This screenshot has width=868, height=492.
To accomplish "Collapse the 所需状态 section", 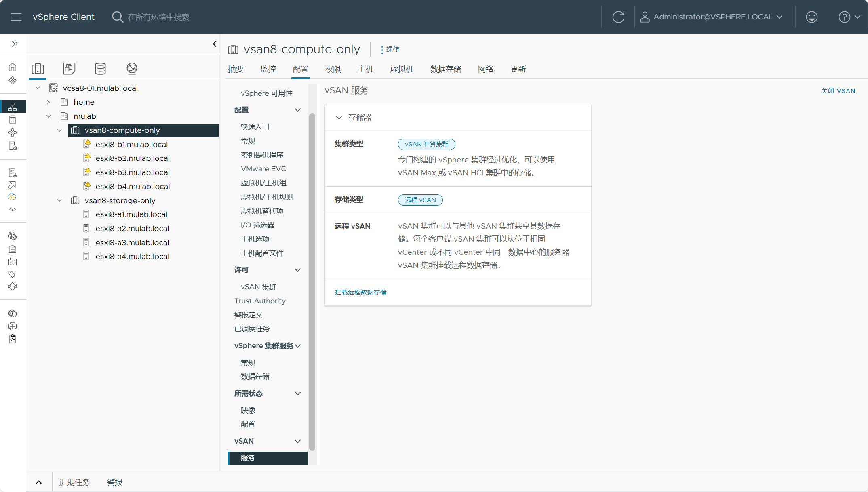I will (298, 393).
